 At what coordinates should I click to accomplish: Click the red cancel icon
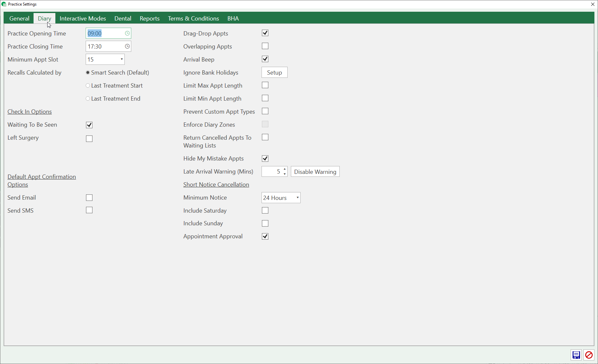589,355
